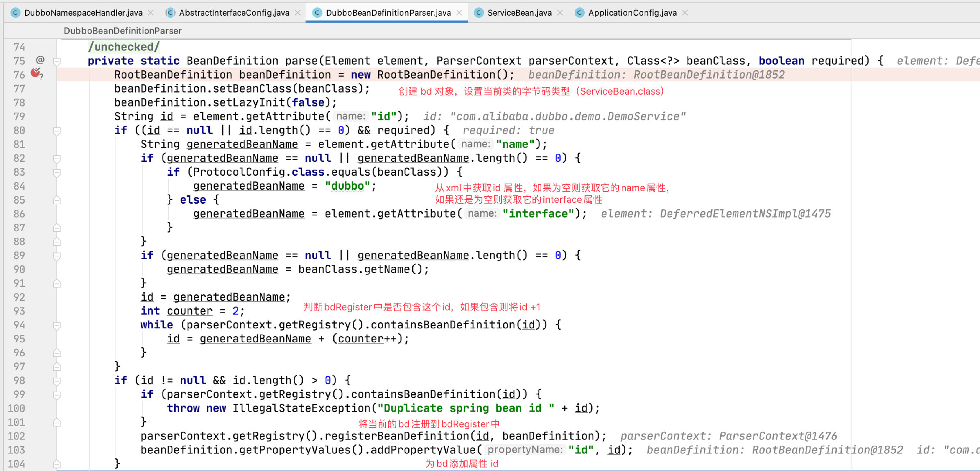Collapse the if block fold at line 80
Image resolution: width=980 pixels, height=471 pixels.
57,131
